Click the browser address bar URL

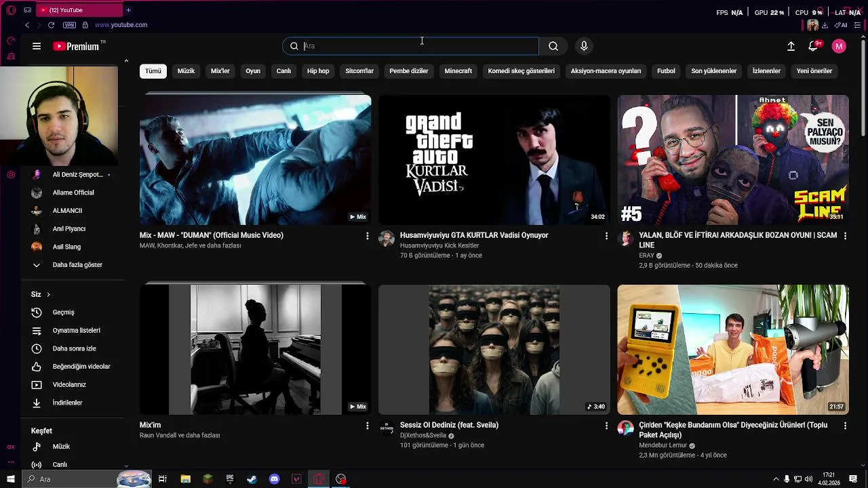tap(121, 25)
